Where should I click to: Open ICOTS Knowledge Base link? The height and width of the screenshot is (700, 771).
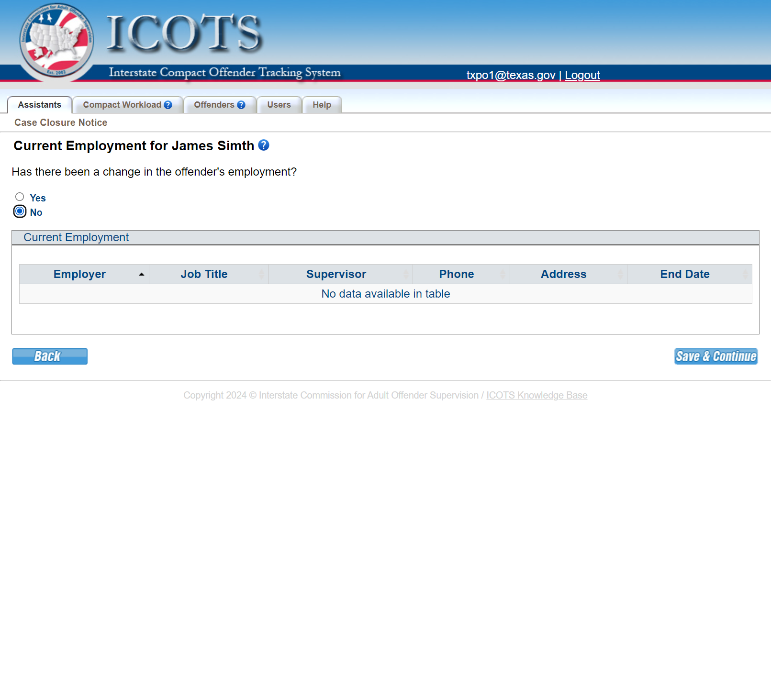537,395
